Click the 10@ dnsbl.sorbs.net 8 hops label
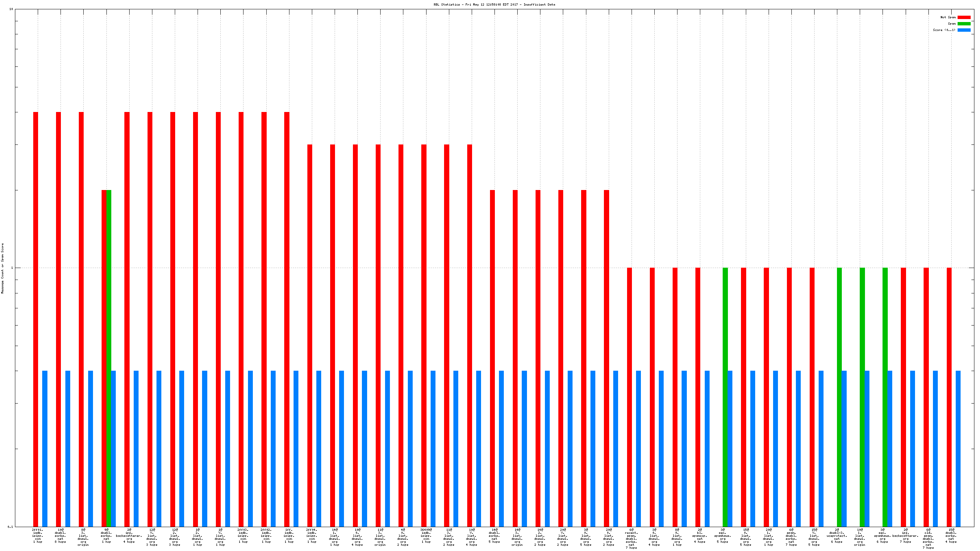The image size is (980, 551). 61,535
